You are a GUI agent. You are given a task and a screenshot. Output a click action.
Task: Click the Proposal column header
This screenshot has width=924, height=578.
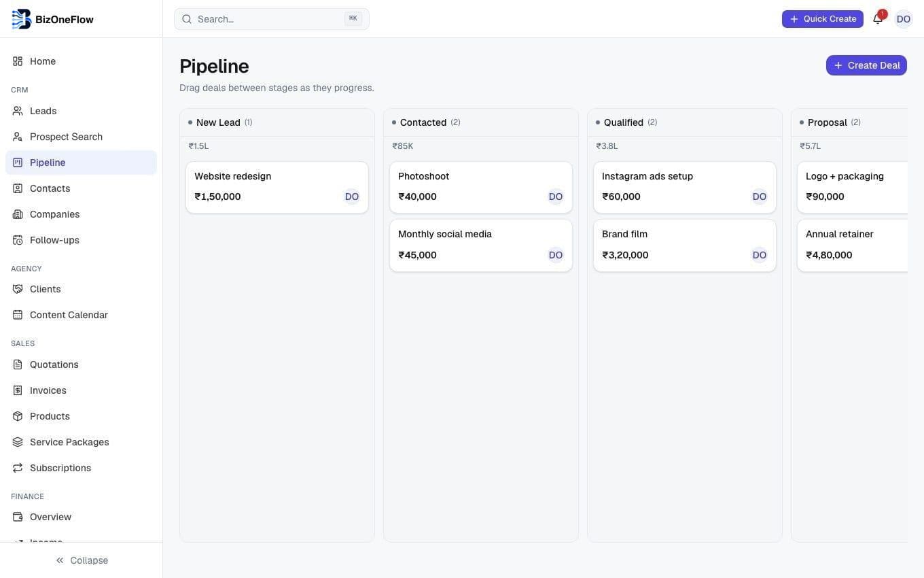pos(849,122)
